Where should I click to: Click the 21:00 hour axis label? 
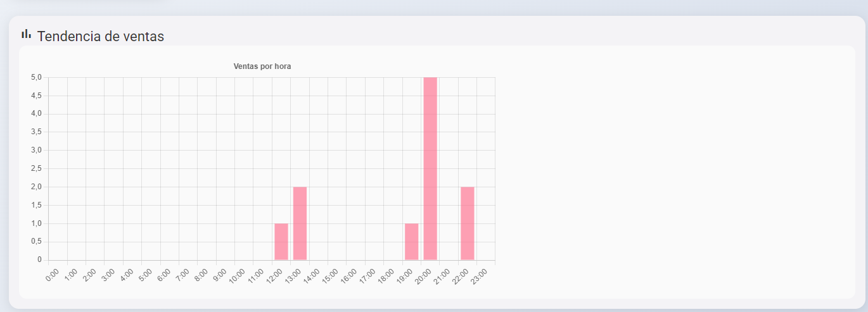442,277
